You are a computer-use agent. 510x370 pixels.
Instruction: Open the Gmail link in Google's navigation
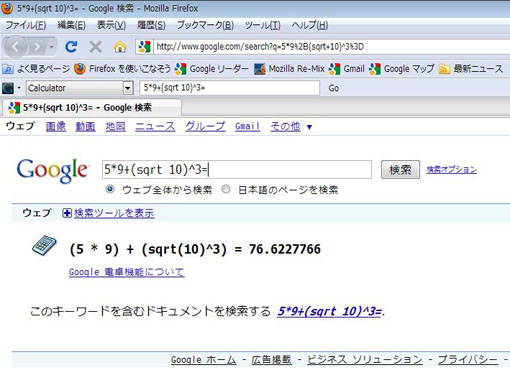point(247,126)
